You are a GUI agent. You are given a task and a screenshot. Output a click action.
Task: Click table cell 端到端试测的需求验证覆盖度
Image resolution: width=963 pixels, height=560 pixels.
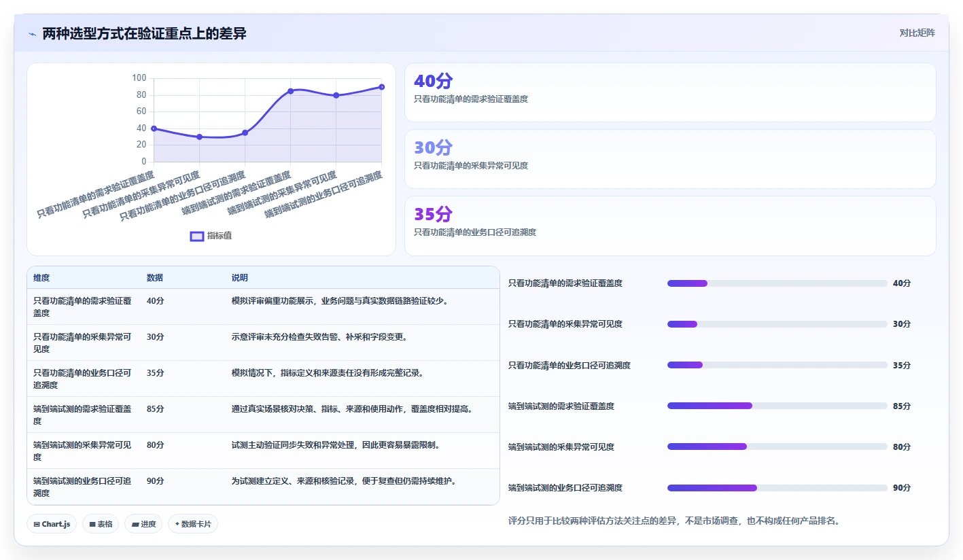tap(83, 415)
